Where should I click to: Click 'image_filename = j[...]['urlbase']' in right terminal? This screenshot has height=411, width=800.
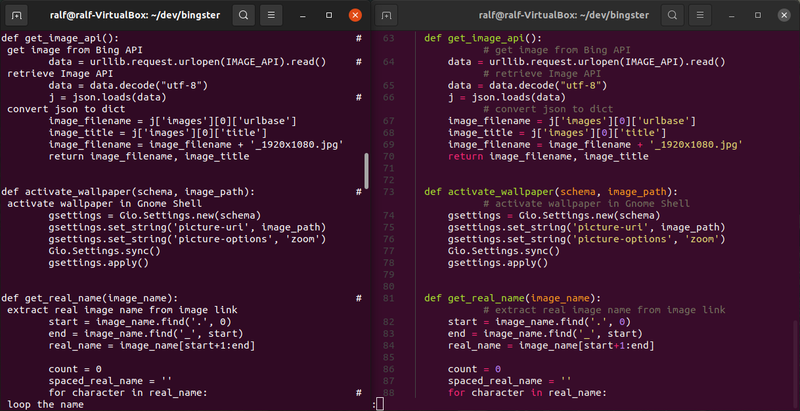click(x=572, y=121)
